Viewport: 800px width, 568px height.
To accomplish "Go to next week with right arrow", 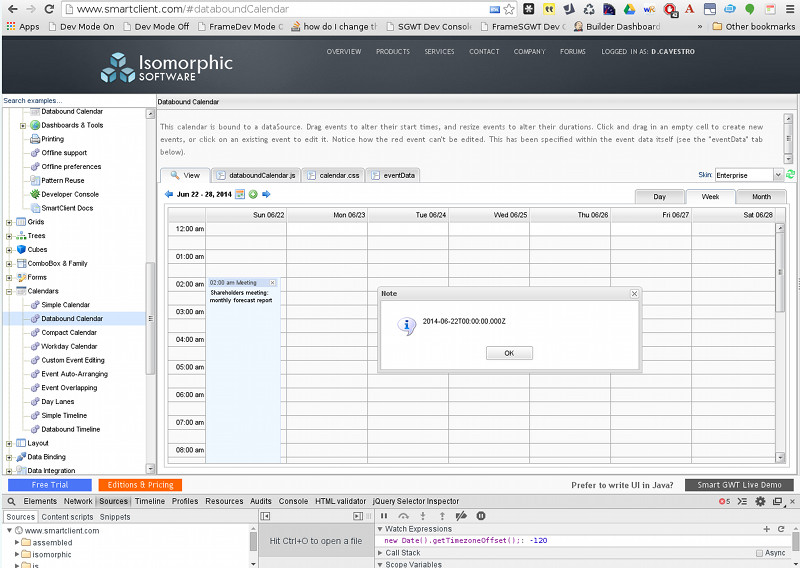I will coord(266,194).
